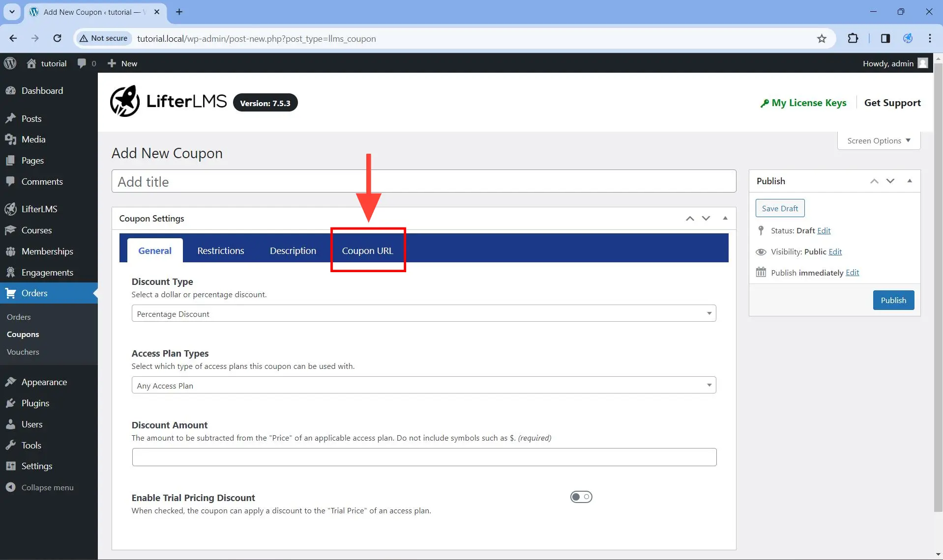Switch to the Description tab

click(x=293, y=251)
